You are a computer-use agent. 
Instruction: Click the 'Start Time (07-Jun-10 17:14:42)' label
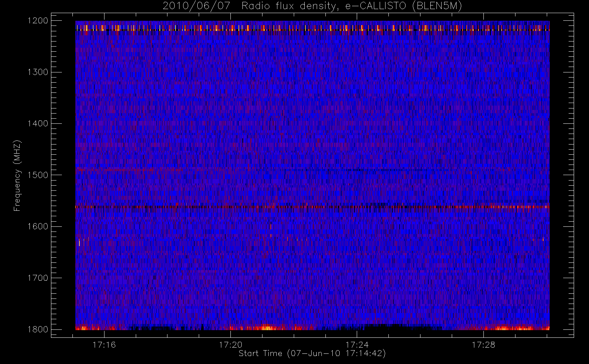click(312, 353)
